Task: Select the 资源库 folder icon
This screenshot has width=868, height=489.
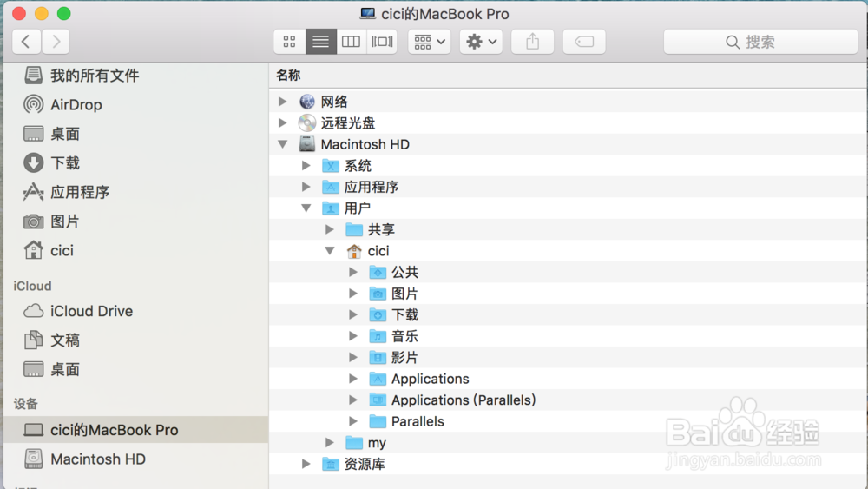Action: point(331,464)
